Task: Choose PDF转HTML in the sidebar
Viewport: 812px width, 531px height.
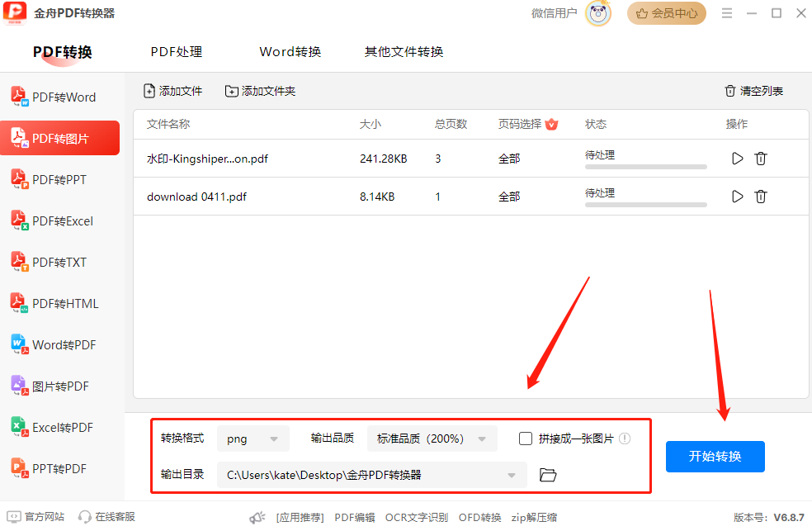Action: 54,303
